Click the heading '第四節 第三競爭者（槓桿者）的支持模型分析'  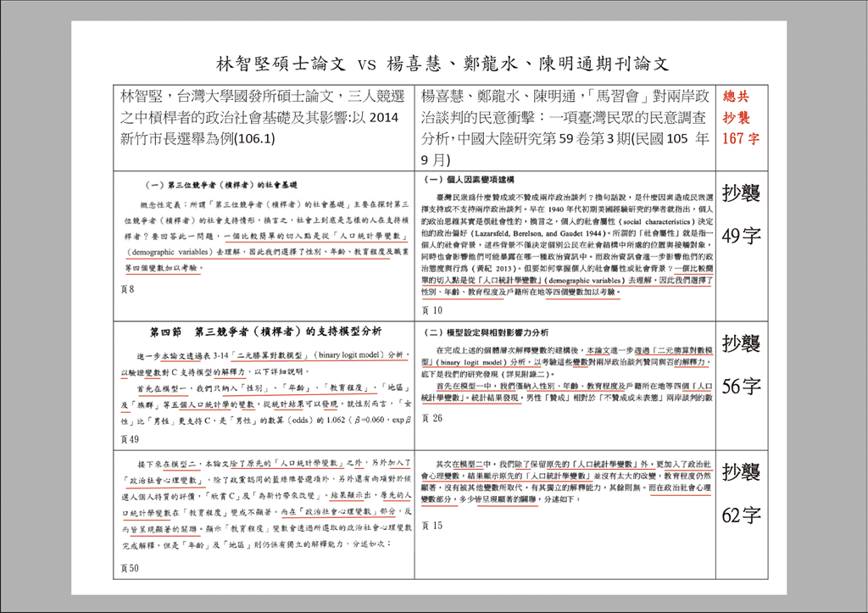coord(265,332)
